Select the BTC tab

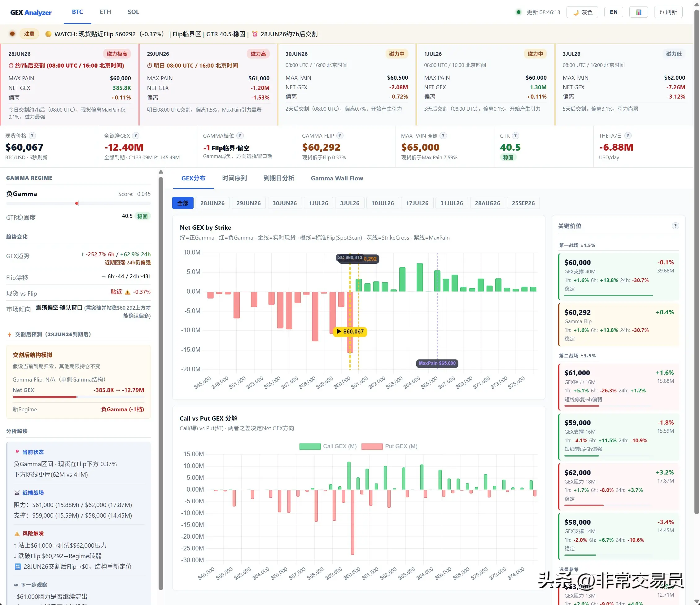(x=77, y=12)
